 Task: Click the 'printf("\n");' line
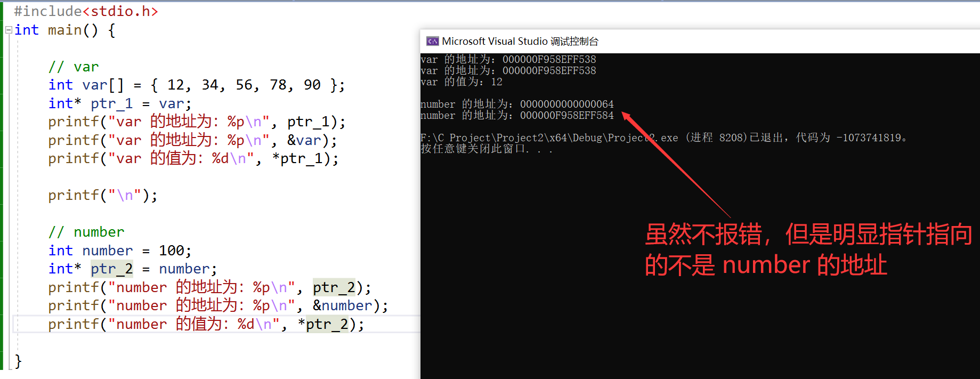point(103,195)
